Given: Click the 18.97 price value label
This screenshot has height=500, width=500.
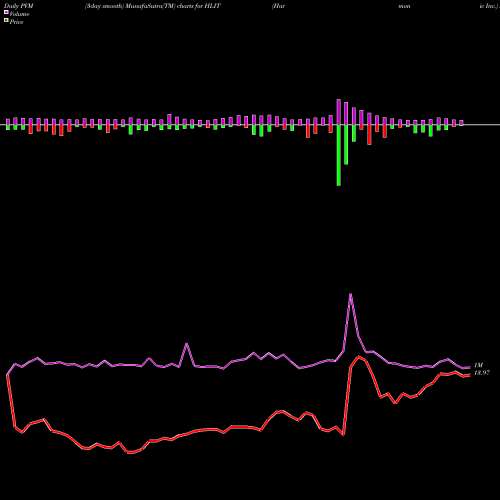Looking at the screenshot, I should coord(481,373).
